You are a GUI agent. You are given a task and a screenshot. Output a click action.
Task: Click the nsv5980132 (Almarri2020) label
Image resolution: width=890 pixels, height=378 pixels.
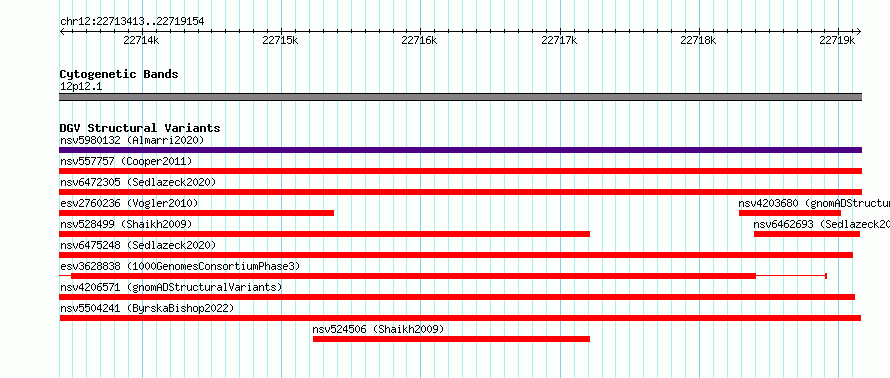(132, 140)
